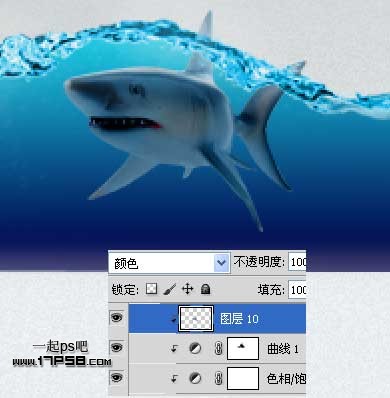Click the opacity value field next to 不透明度
Viewport: 390px width, 398px height.
[297, 262]
